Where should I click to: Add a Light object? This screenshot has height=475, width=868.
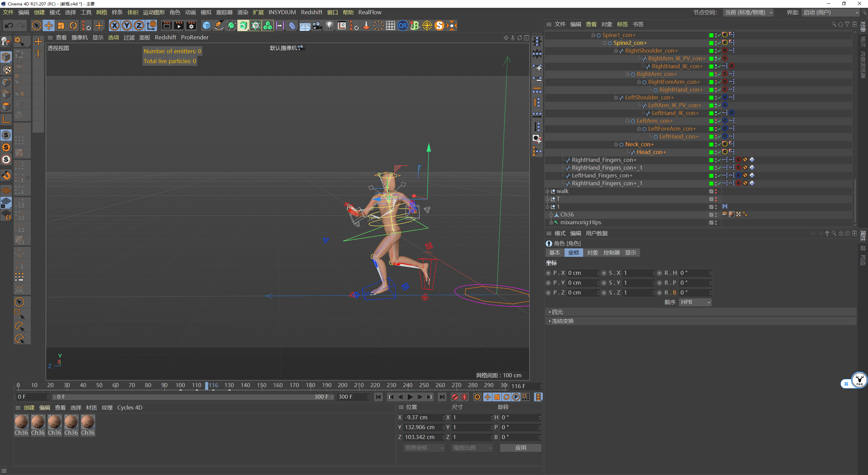click(329, 26)
